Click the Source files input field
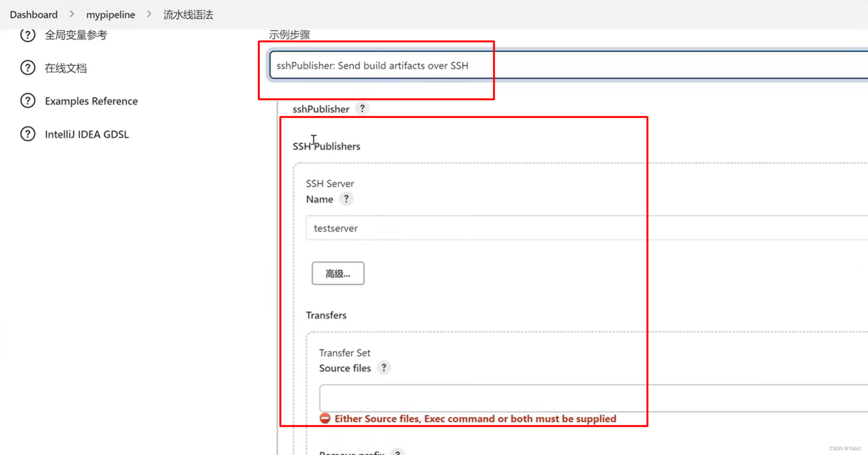The width and height of the screenshot is (868, 455). [594, 398]
